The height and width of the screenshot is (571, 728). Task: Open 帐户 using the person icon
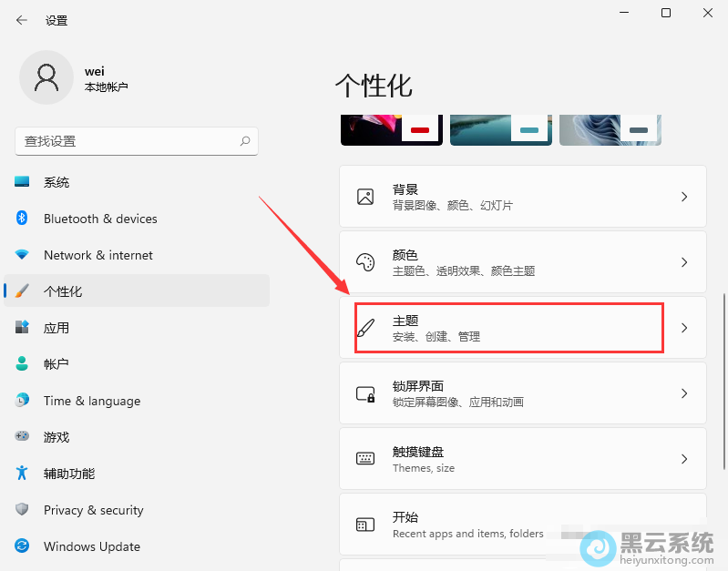[x=23, y=364]
